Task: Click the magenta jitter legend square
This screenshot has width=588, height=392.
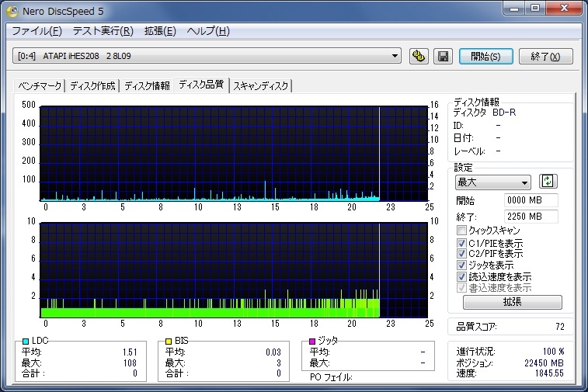Action: 312,341
